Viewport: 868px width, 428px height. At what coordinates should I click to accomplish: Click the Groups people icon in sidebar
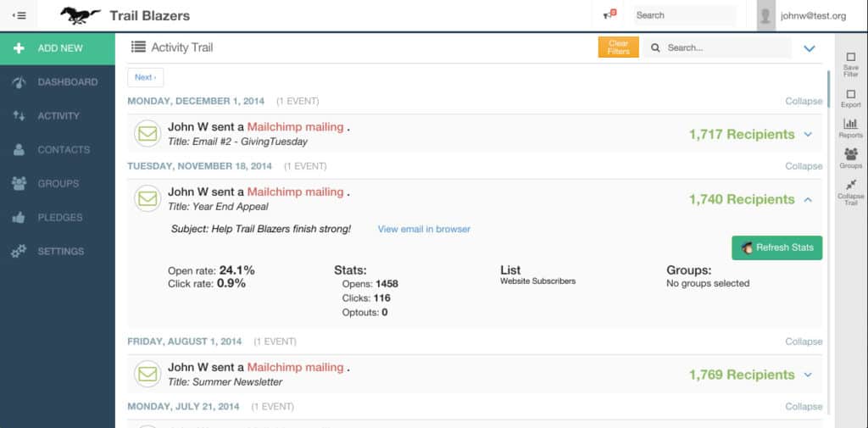click(19, 184)
